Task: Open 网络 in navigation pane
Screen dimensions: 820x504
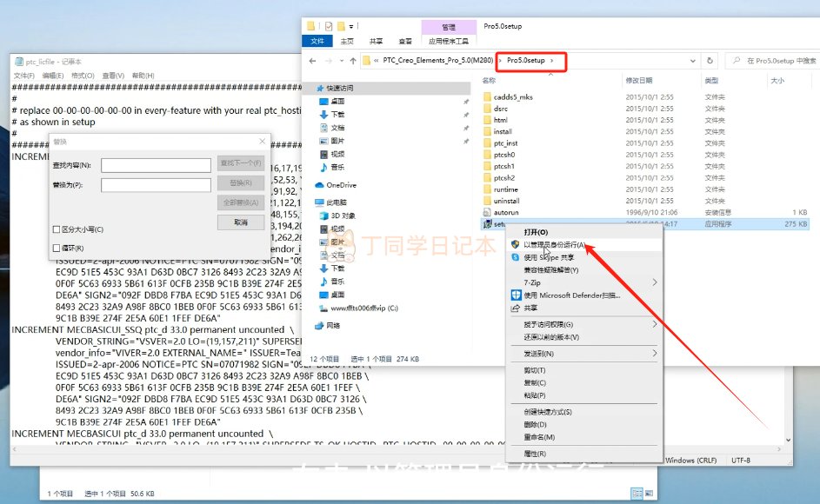Action: point(328,325)
